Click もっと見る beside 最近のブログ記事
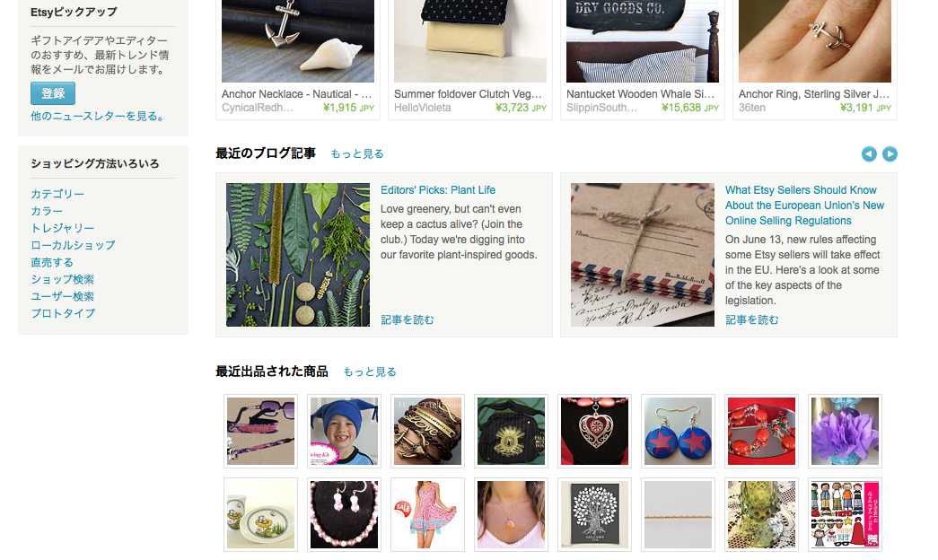This screenshot has width=938, height=560. tap(357, 153)
